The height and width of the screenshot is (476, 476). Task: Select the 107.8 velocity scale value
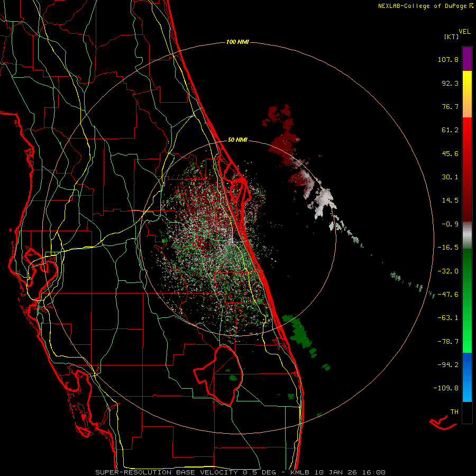pyautogui.click(x=448, y=59)
